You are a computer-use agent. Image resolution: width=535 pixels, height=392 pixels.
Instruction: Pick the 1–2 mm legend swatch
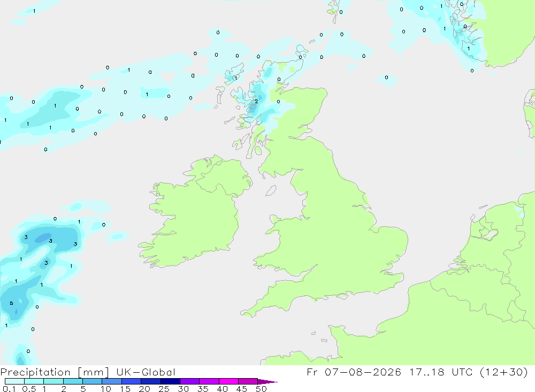pos(53,381)
